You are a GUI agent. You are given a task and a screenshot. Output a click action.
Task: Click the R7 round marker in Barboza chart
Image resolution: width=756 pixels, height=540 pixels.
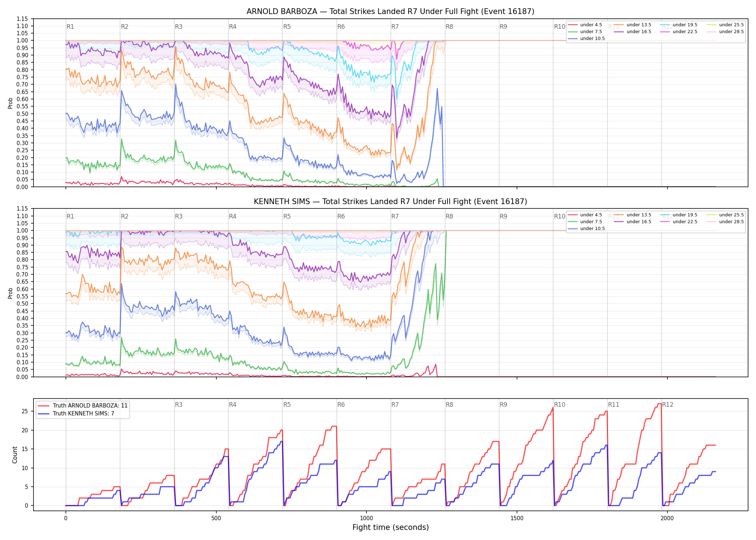pos(395,27)
